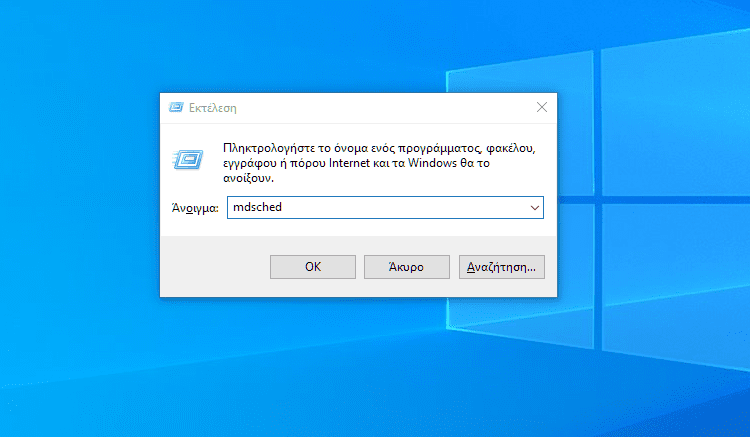This screenshot has height=437, width=750.
Task: Click the Άνοιγμα: label
Action: point(195,208)
